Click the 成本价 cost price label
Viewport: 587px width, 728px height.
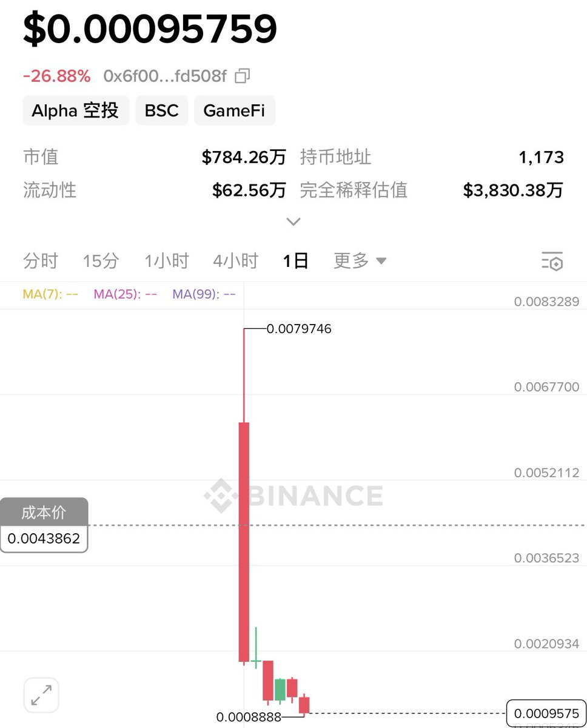coord(44,513)
